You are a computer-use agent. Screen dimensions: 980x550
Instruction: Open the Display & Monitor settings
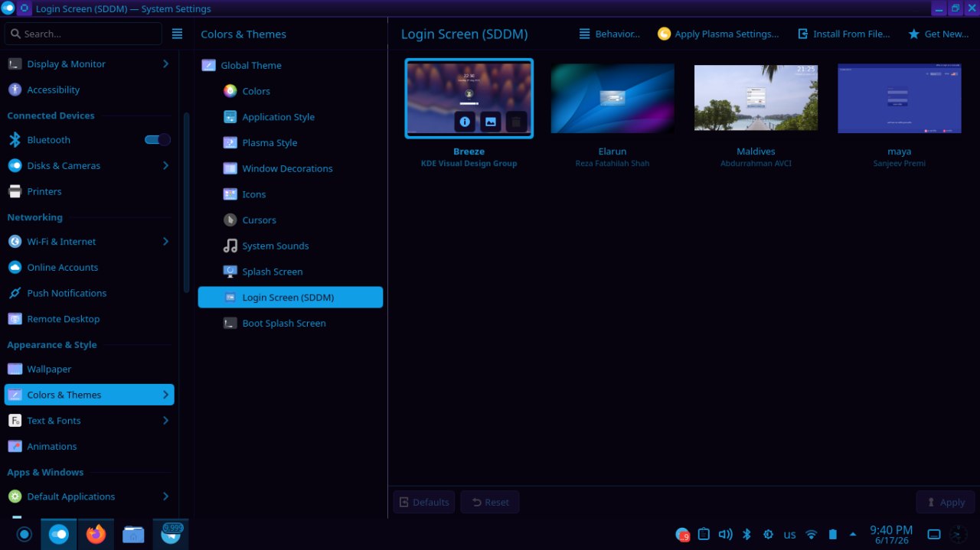click(89, 63)
